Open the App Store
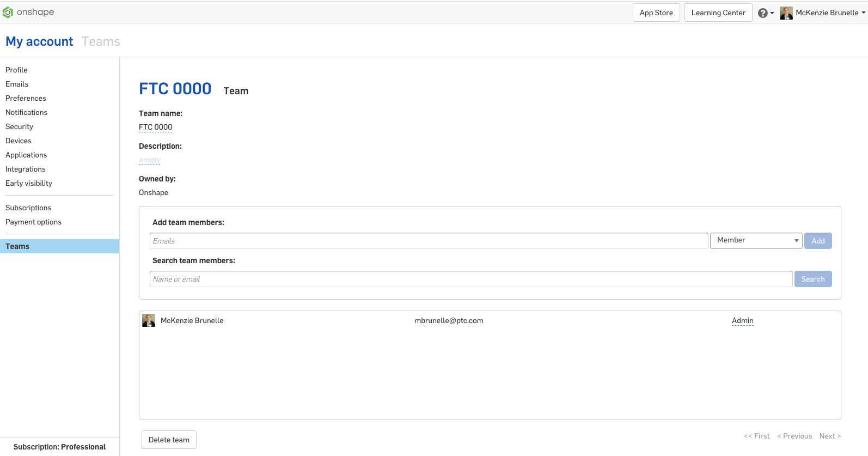 click(x=656, y=13)
